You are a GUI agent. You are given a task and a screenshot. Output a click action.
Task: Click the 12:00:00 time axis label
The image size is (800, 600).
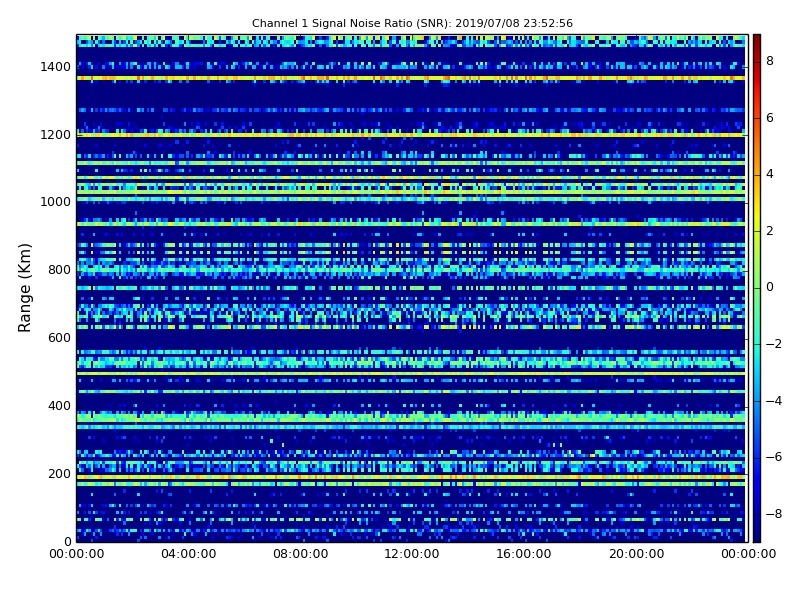(x=412, y=554)
